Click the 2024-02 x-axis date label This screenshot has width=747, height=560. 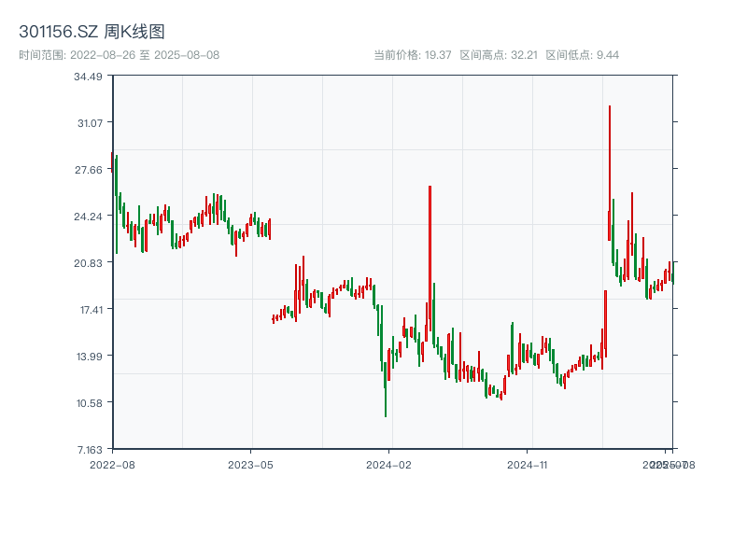(x=389, y=464)
